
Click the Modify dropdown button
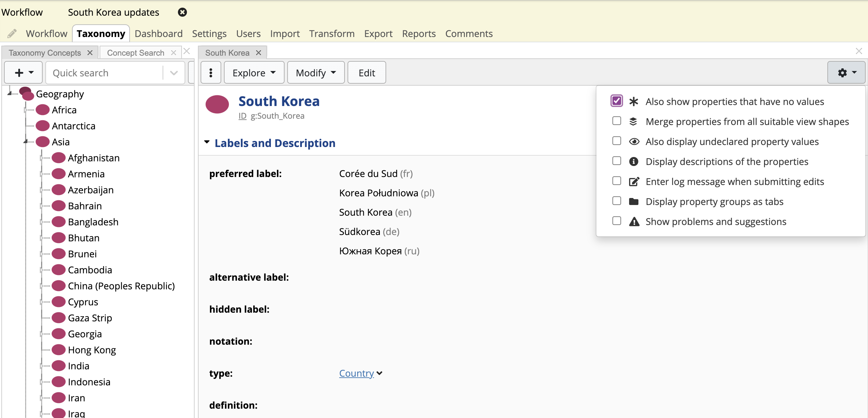[x=314, y=73]
